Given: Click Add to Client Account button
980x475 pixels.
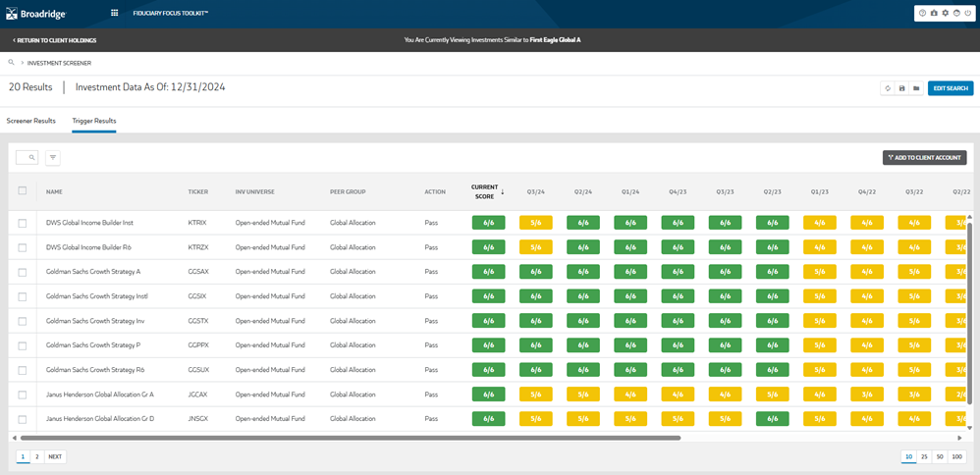Looking at the screenshot, I should (x=925, y=158).
